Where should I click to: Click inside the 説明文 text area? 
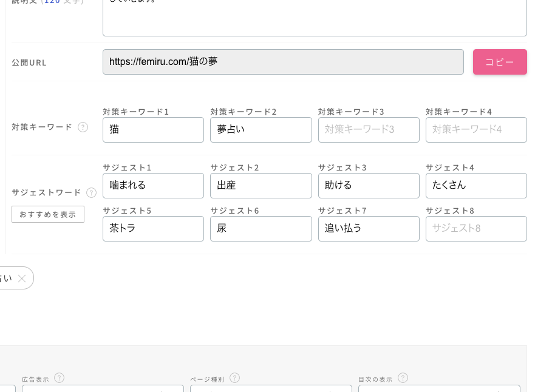(x=315, y=18)
